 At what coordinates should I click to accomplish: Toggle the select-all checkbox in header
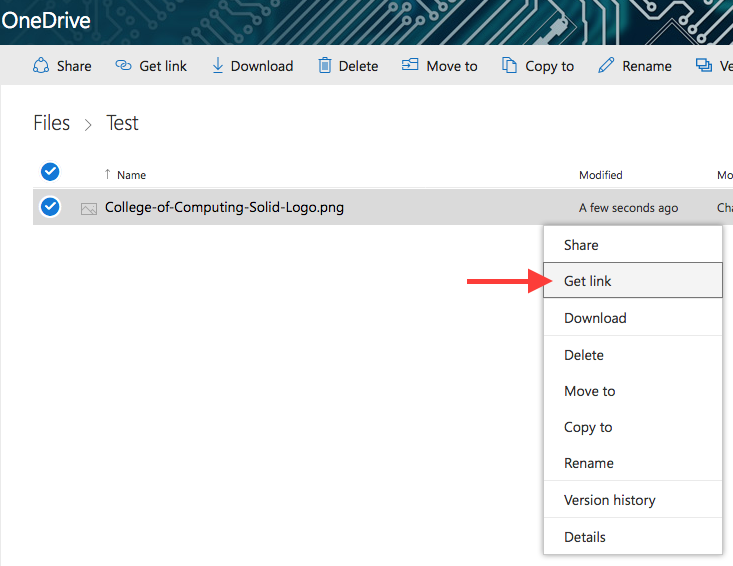point(49,171)
